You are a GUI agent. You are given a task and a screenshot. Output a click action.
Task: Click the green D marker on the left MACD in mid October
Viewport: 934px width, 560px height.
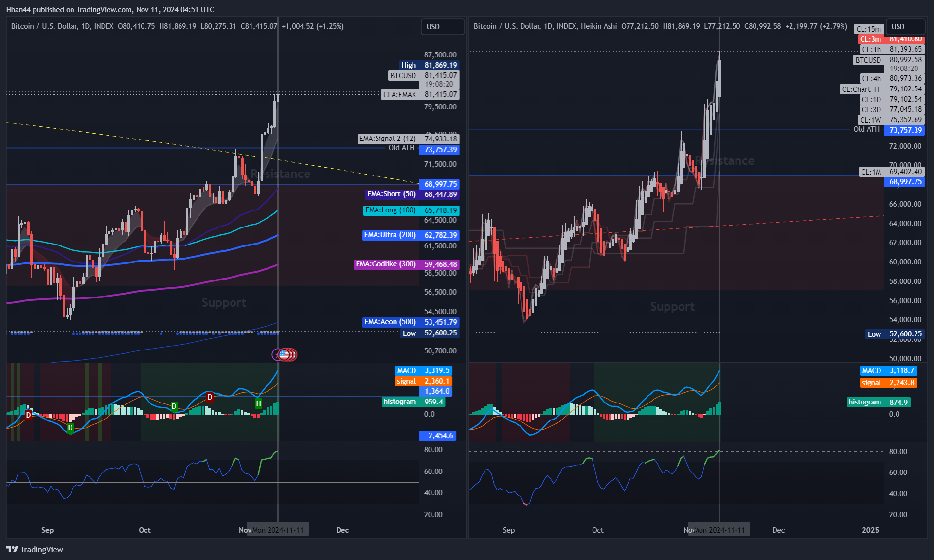tap(174, 406)
